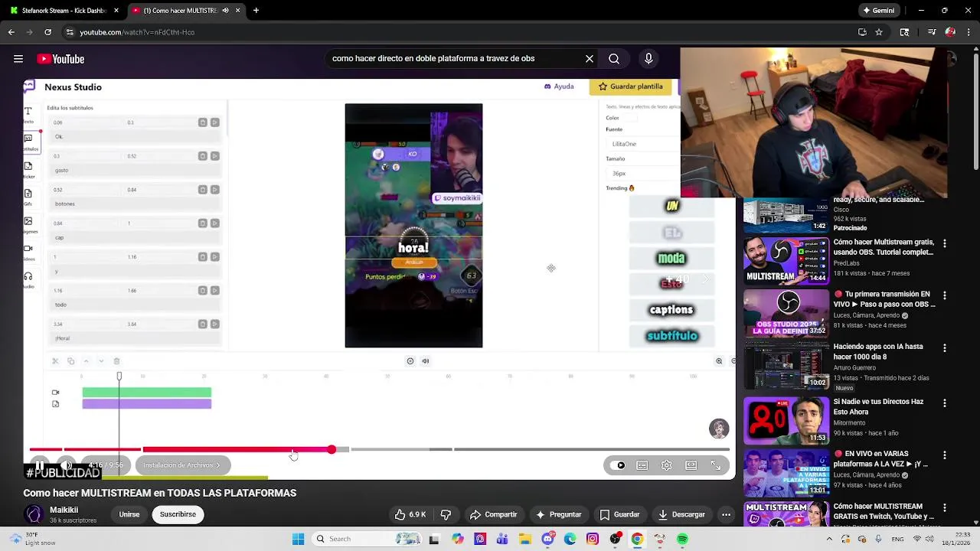This screenshot has height=551, width=980.
Task: Toggle subtitles button in player
Action: click(642, 465)
